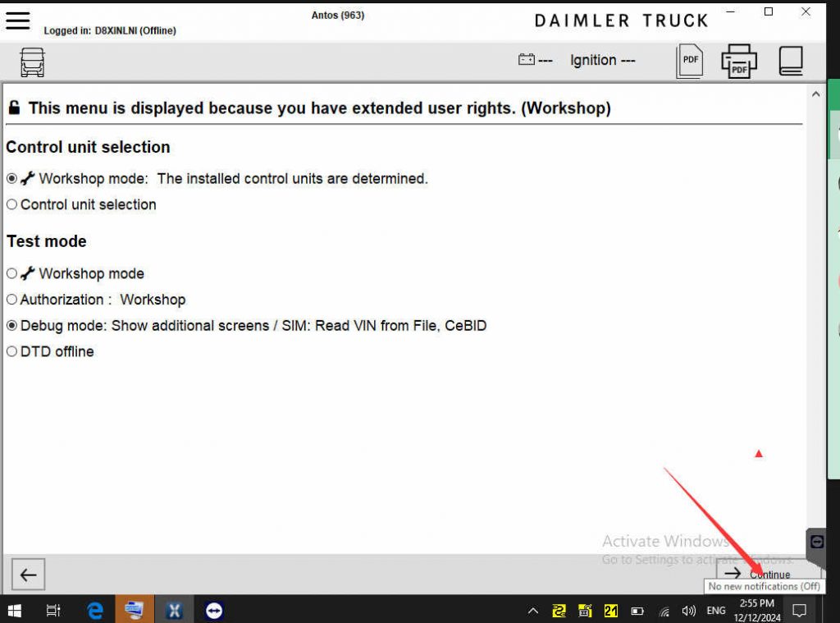Open the Windows notification center icon

click(799, 610)
